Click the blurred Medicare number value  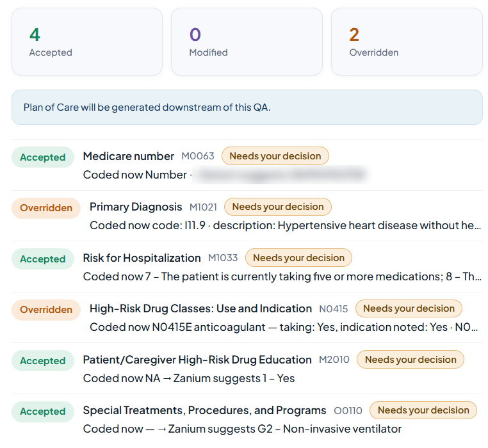[281, 175]
